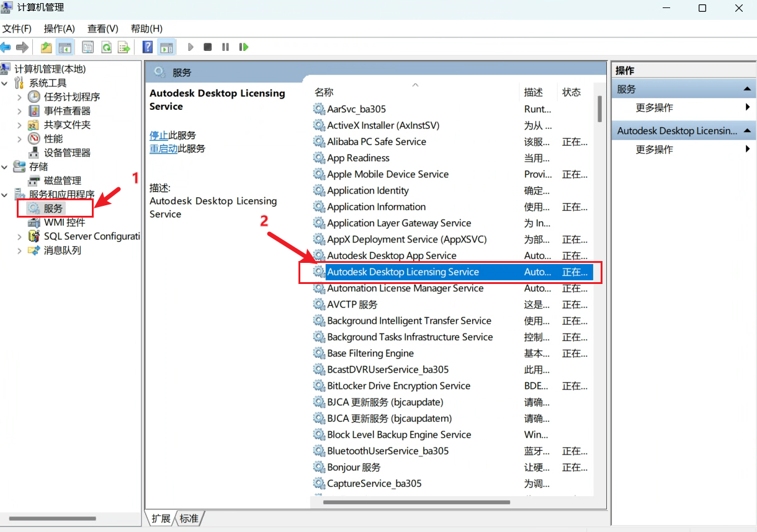Click the 重启动 link to restart this service
This screenshot has width=757, height=532.
point(164,149)
